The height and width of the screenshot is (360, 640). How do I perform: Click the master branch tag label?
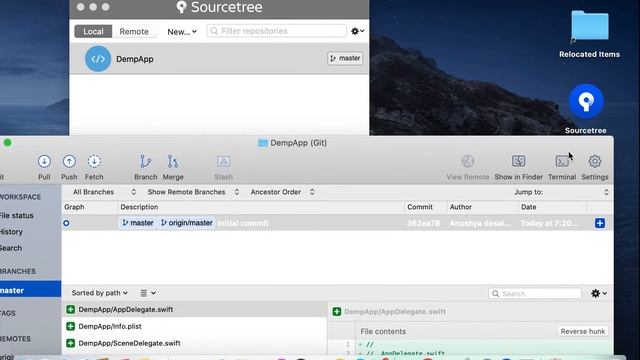138,223
